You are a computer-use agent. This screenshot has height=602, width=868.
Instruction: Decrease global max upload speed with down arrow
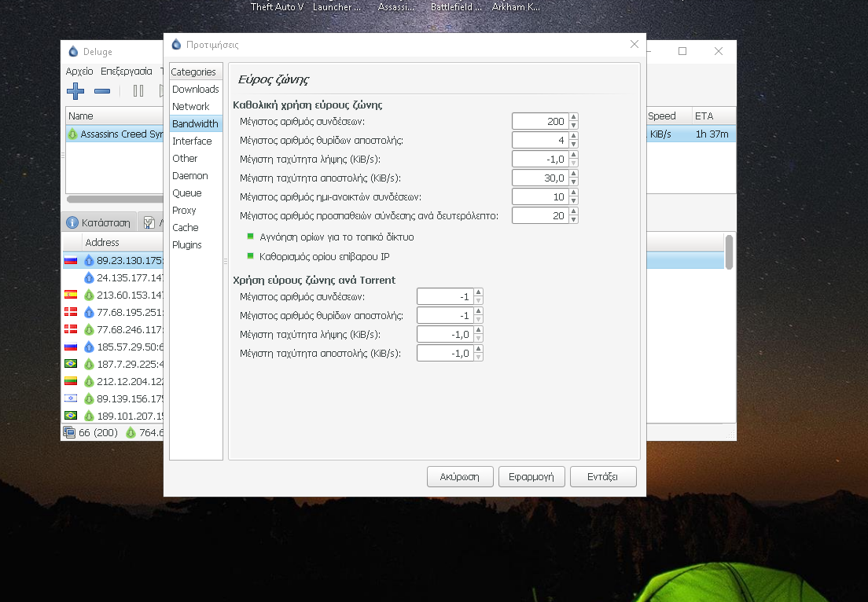tap(574, 182)
